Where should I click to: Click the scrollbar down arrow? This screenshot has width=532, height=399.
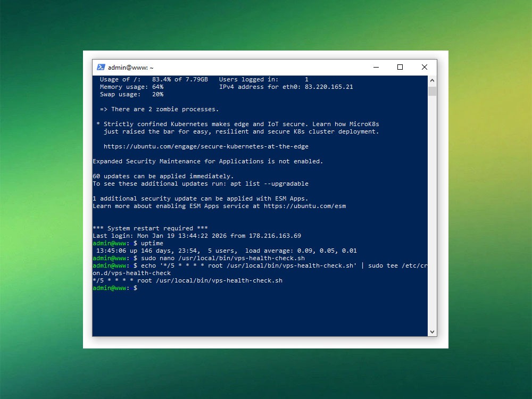[x=432, y=331]
